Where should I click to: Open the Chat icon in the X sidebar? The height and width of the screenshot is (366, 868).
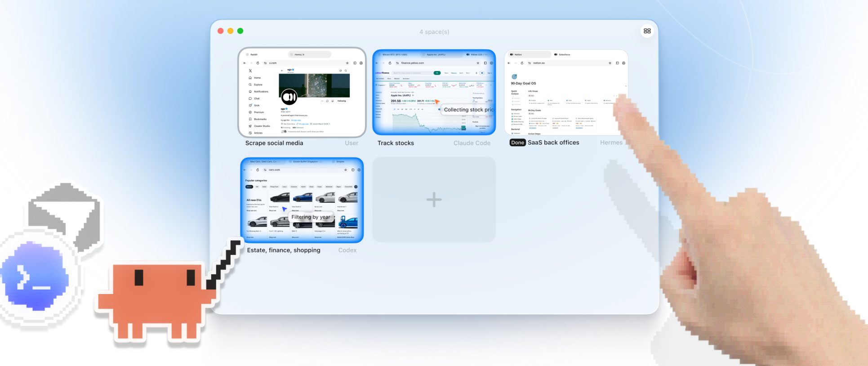click(x=250, y=98)
